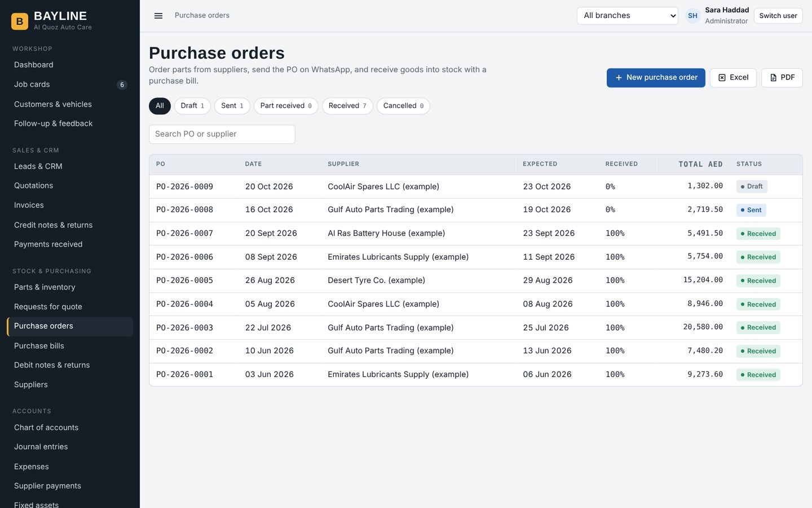
Task: Filter by Sent status tab
Action: point(232,106)
